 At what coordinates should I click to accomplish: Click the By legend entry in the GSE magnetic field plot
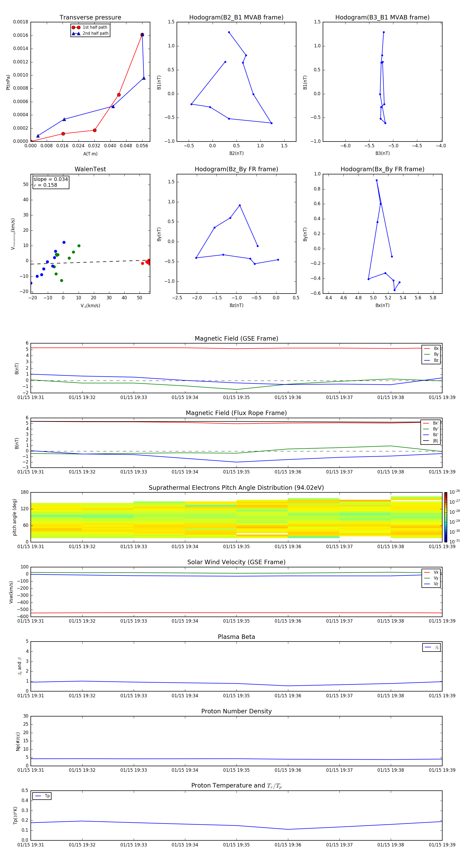431,355
